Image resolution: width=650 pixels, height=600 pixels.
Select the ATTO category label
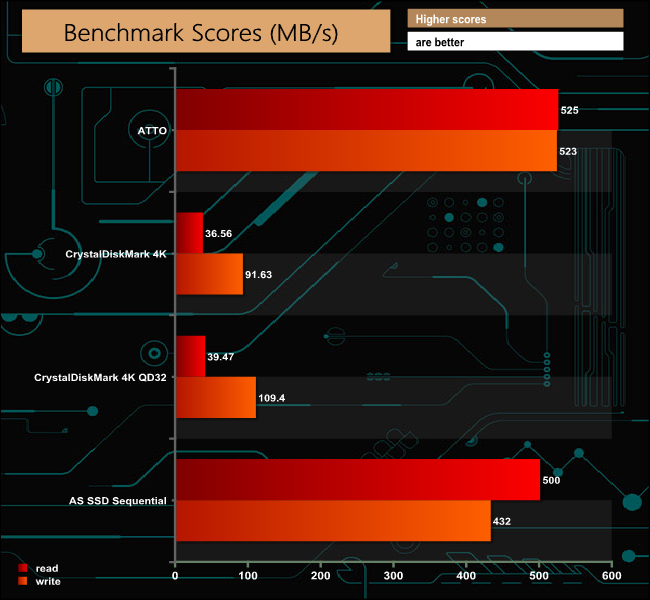pos(152,131)
